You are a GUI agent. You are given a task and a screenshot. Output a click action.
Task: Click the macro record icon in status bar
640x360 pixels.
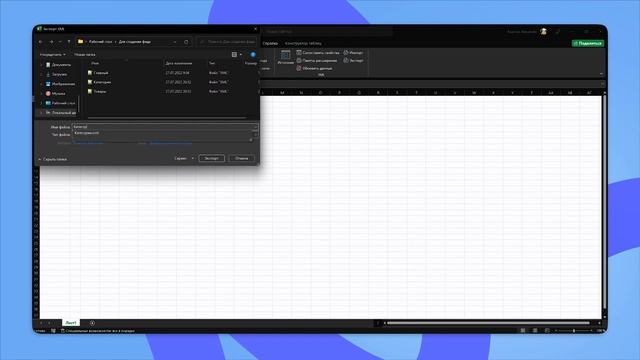pyautogui.click(x=53, y=331)
